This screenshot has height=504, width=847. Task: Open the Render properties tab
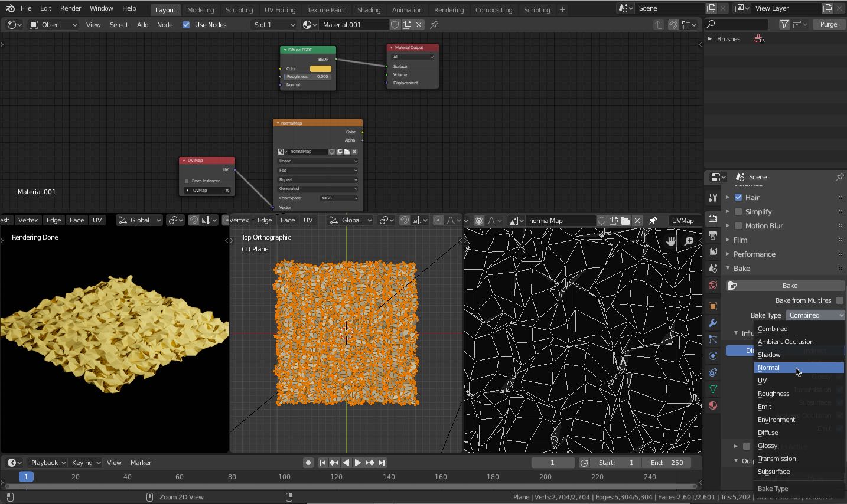coord(713,219)
